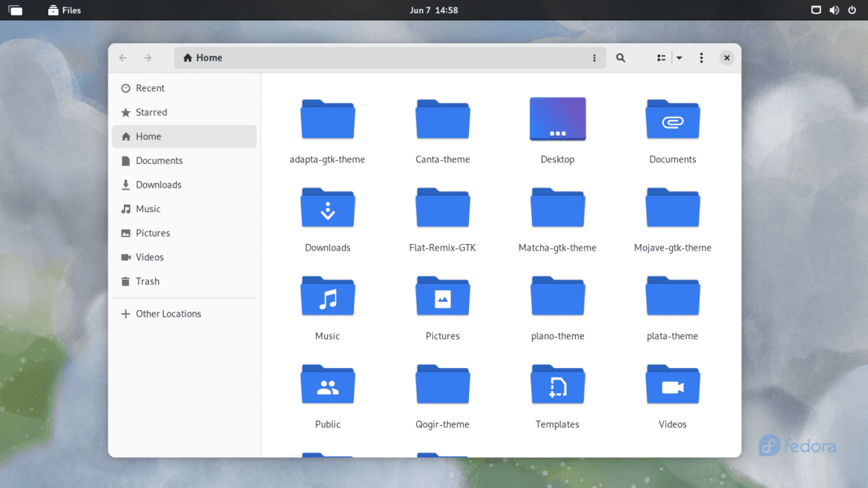Viewport: 868px width, 488px height.
Task: Switch to list view
Action: click(659, 57)
